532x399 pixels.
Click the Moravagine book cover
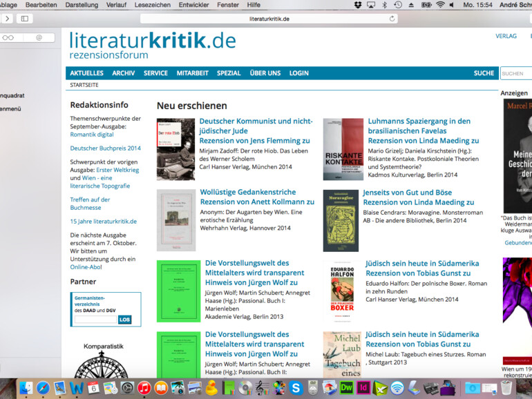(x=341, y=220)
